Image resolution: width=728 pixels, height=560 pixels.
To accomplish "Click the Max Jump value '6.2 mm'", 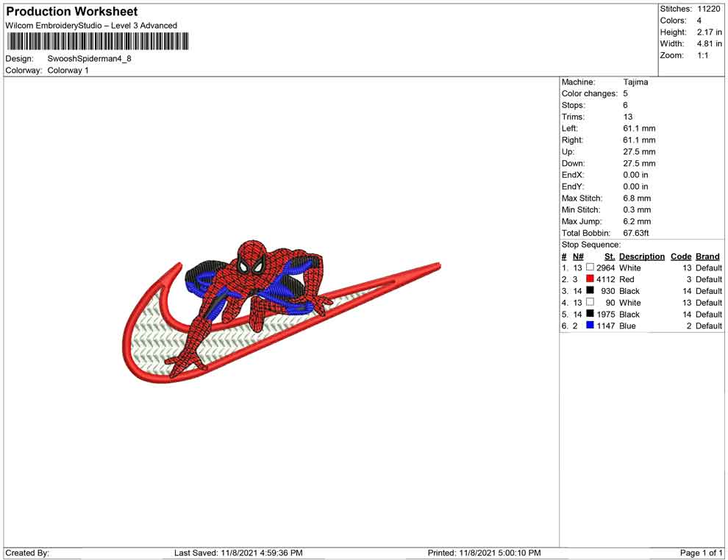I will [x=637, y=221].
